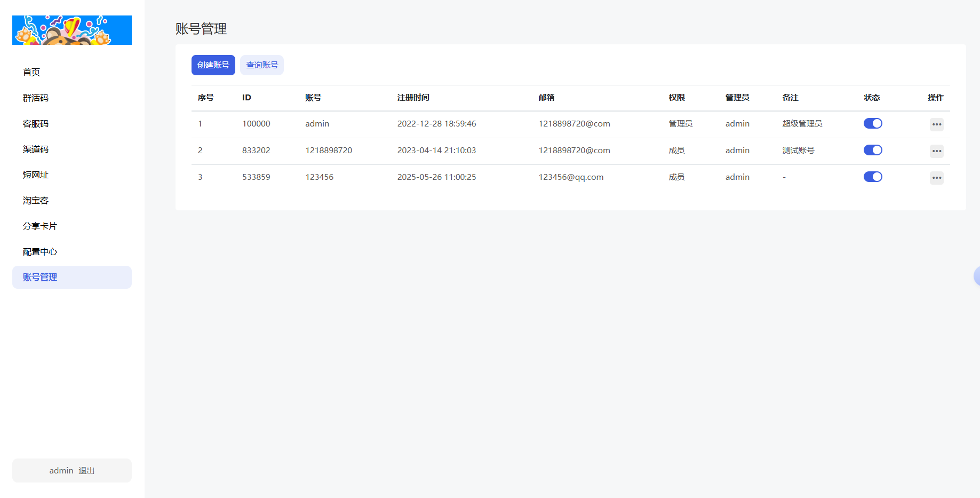Screen dimensions: 980x498
Task: Open the 群活码 menu item
Action: pyautogui.click(x=36, y=98)
